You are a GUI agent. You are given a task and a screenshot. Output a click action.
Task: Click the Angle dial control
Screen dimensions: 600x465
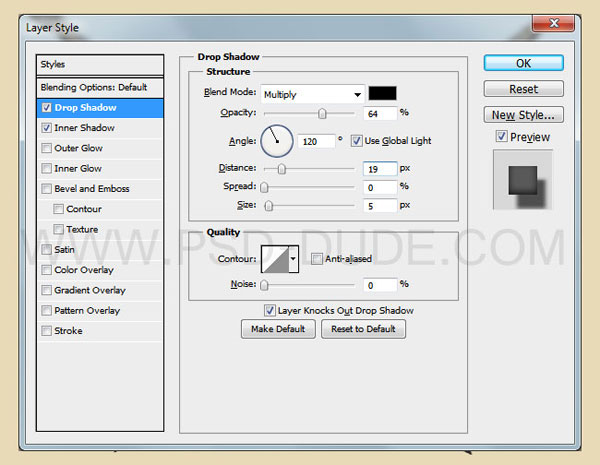tap(277, 141)
